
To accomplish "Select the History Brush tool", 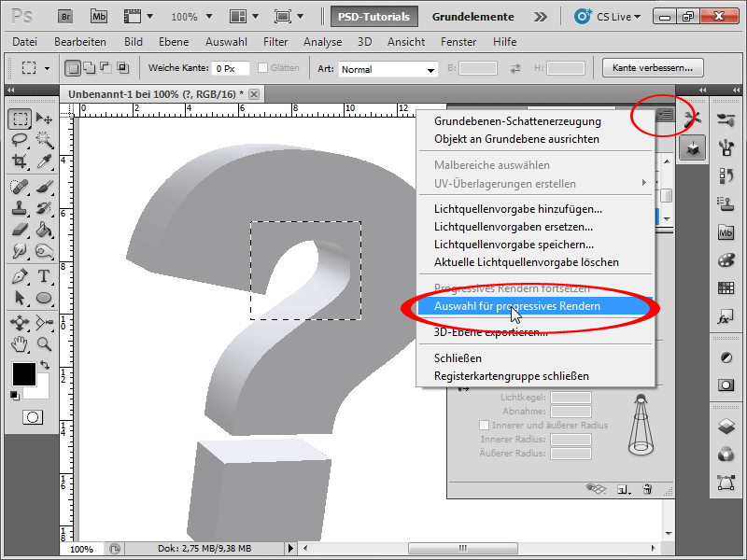I will (44, 208).
